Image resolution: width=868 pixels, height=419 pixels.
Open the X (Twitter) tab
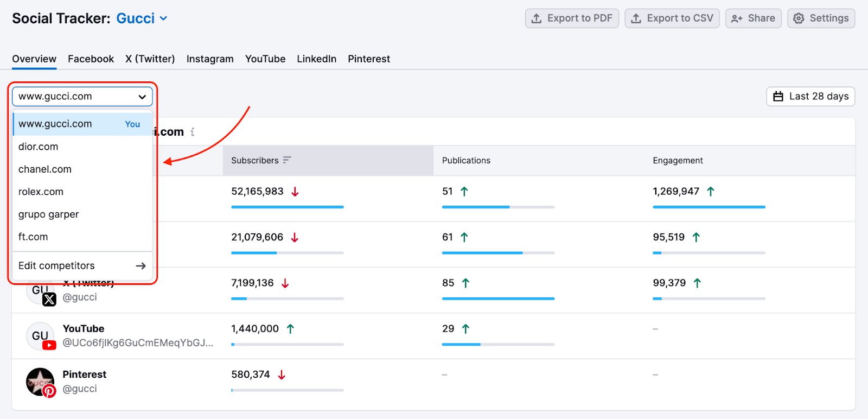click(150, 59)
